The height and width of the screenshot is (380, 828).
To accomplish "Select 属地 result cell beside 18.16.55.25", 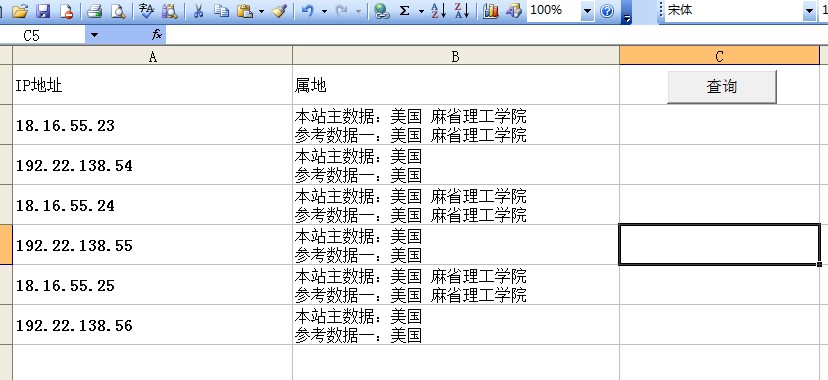I will tap(456, 285).
